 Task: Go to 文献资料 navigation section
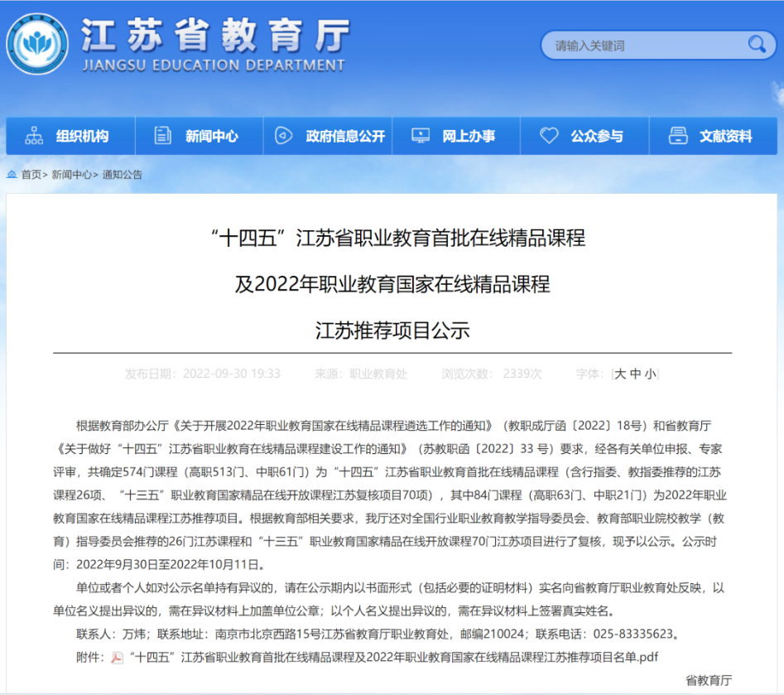pos(725,137)
